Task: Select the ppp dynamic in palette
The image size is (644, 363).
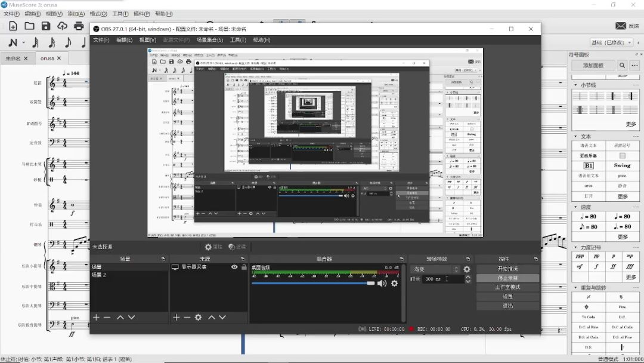Action: point(580,256)
